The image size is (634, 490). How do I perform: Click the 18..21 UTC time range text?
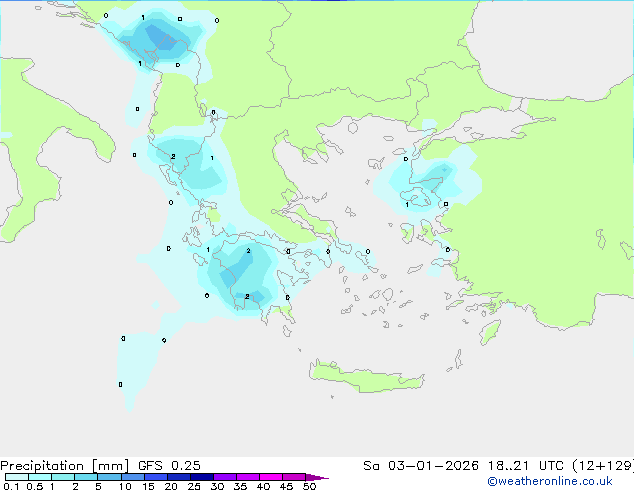(521, 466)
